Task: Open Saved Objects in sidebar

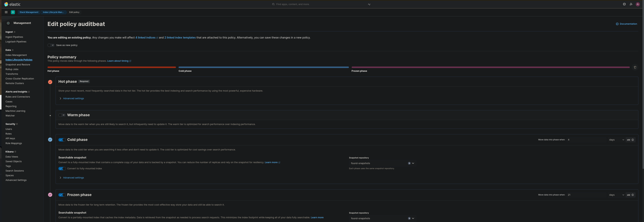Action: (13, 162)
